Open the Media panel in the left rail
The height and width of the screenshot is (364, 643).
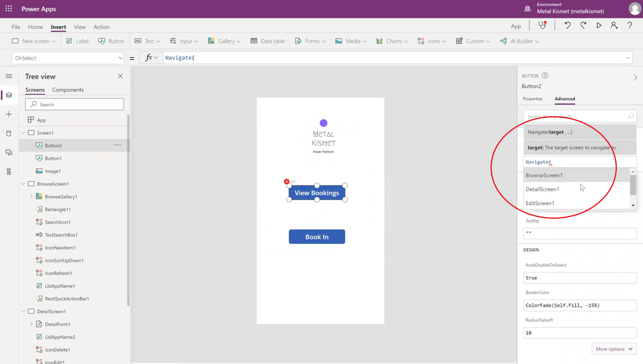9,152
